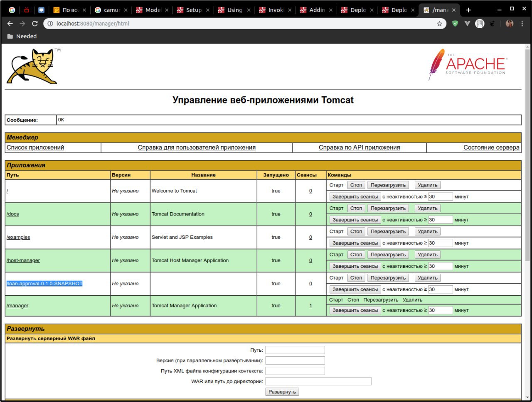Screen dimensions: 532x402
Task: Click the browser back arrow
Action: [10, 24]
